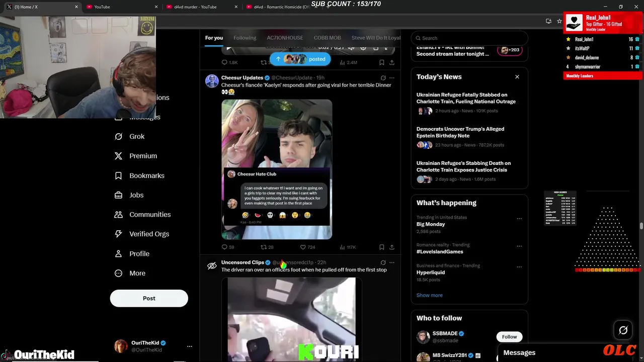Open Bookmarks in the sidebar
644x362 pixels.
tap(139, 175)
